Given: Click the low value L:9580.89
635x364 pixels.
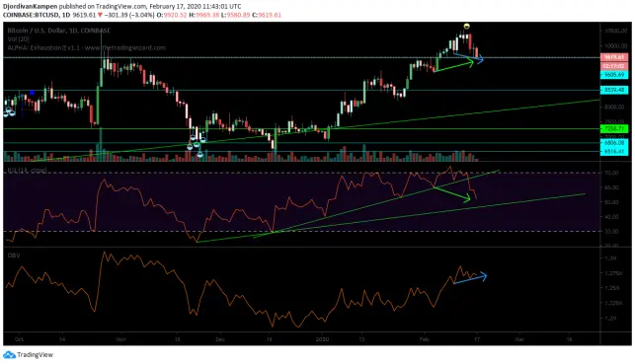Looking at the screenshot, I should [235, 15].
